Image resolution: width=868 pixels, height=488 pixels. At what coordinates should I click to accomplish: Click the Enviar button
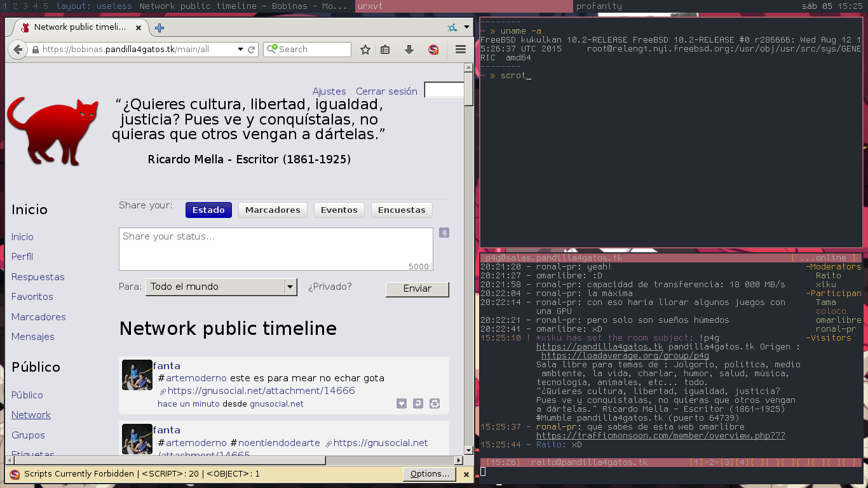417,288
